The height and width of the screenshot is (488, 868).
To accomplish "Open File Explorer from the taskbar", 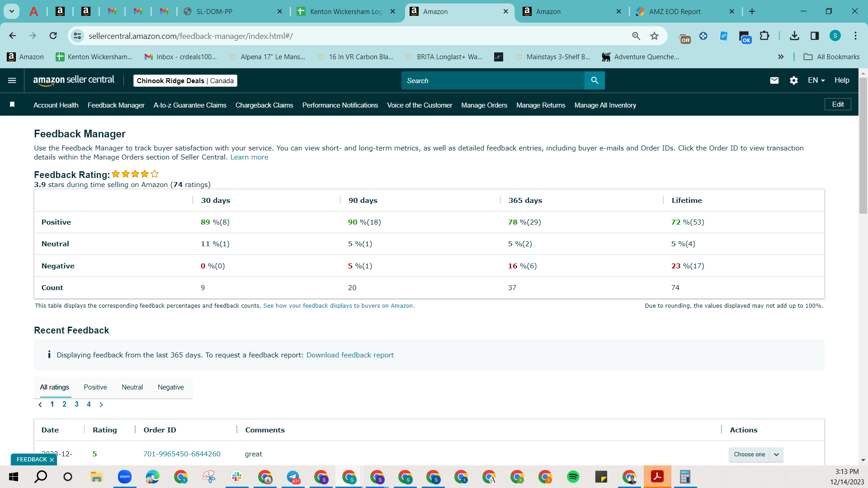I will 97,477.
